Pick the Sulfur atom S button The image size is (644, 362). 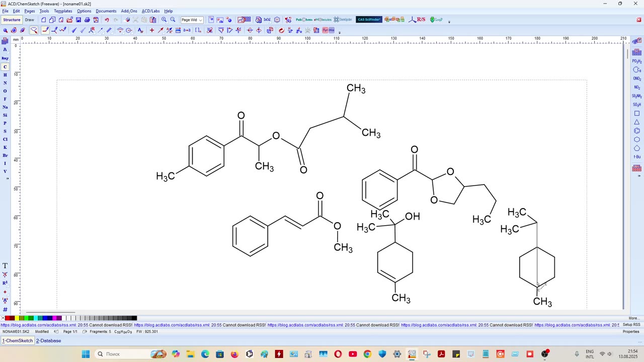point(5,131)
